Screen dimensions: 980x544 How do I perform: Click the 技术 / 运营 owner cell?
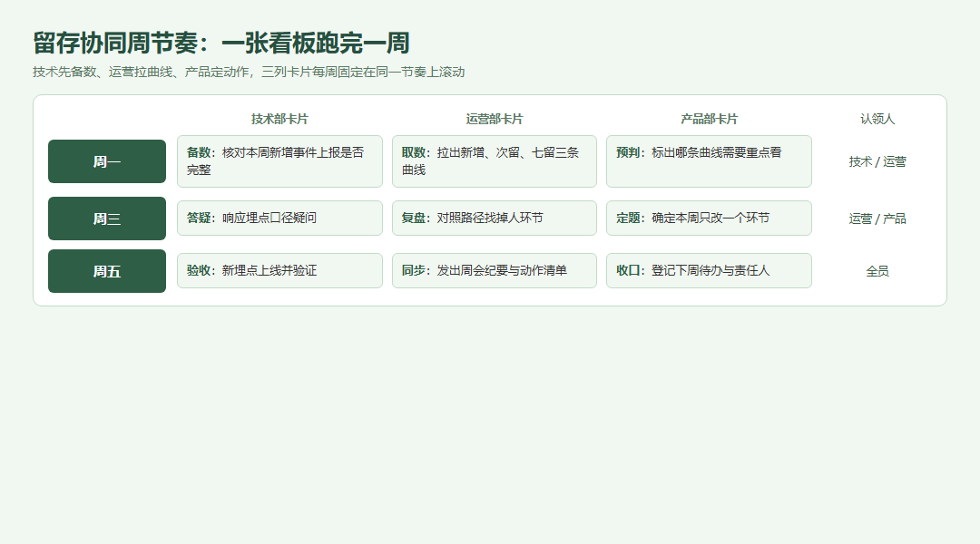(877, 161)
